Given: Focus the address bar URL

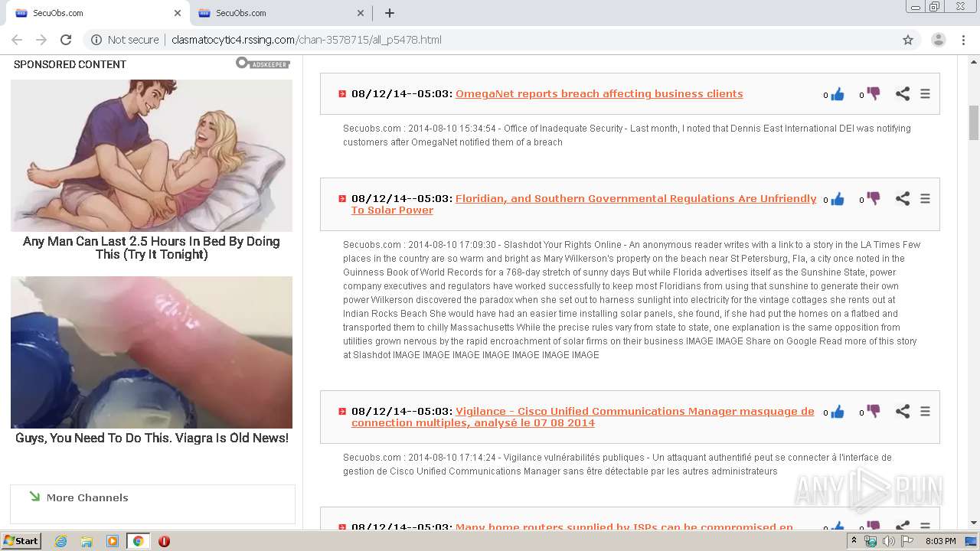Looking at the screenshot, I should 306,40.
